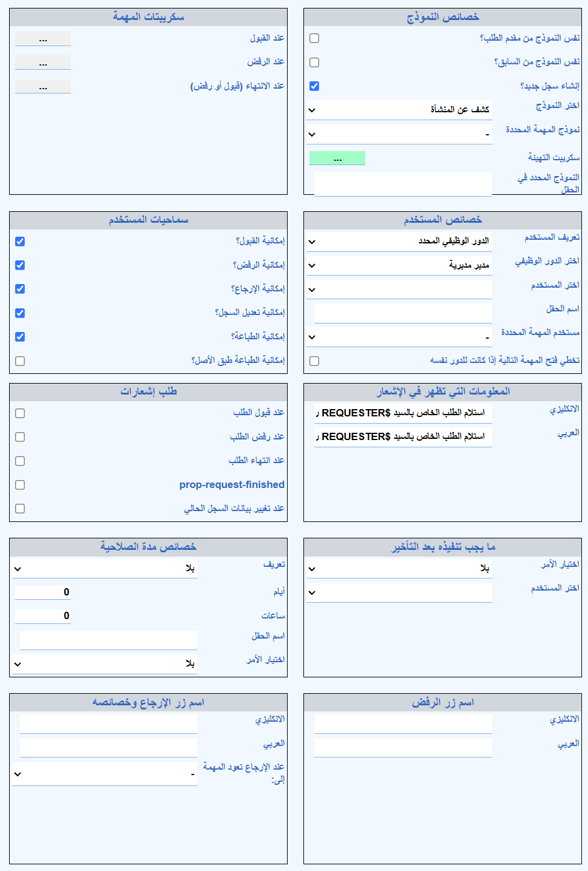The image size is (588, 871).
Task: Enable notification عند قبول الطلب
Action: click(x=20, y=413)
